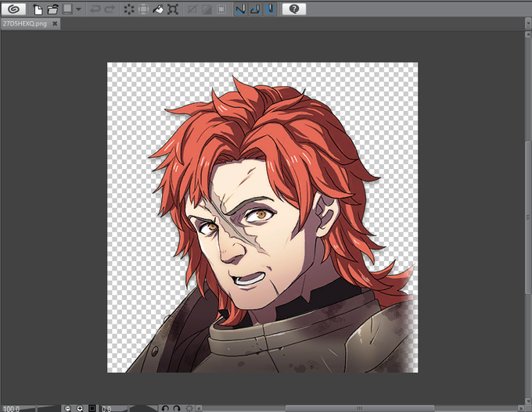Image resolution: width=532 pixels, height=412 pixels.
Task: Click the Clear layer icon
Action: (x=129, y=9)
